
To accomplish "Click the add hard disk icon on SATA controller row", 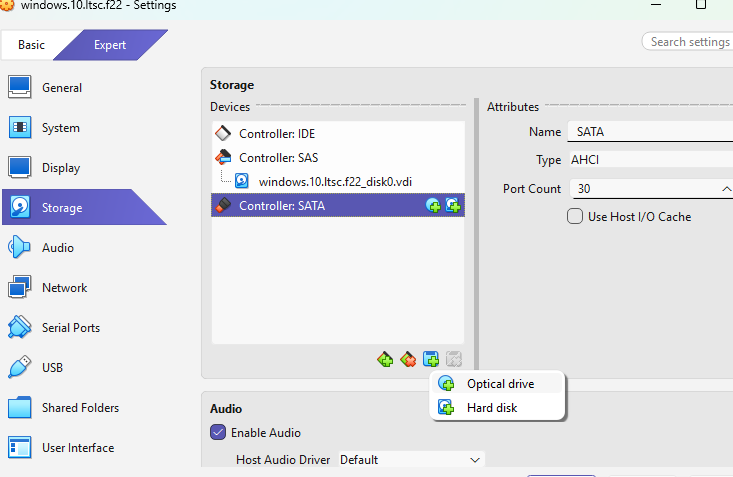I will tap(453, 206).
